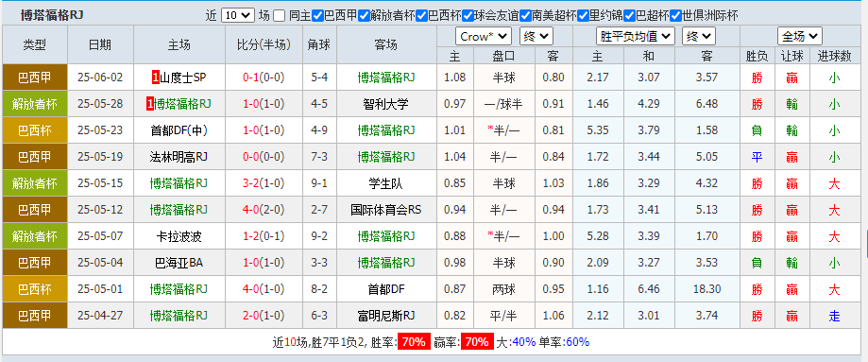Click the red 70% 胜率 badge
Screen dimensions: 868x362
(x=413, y=342)
